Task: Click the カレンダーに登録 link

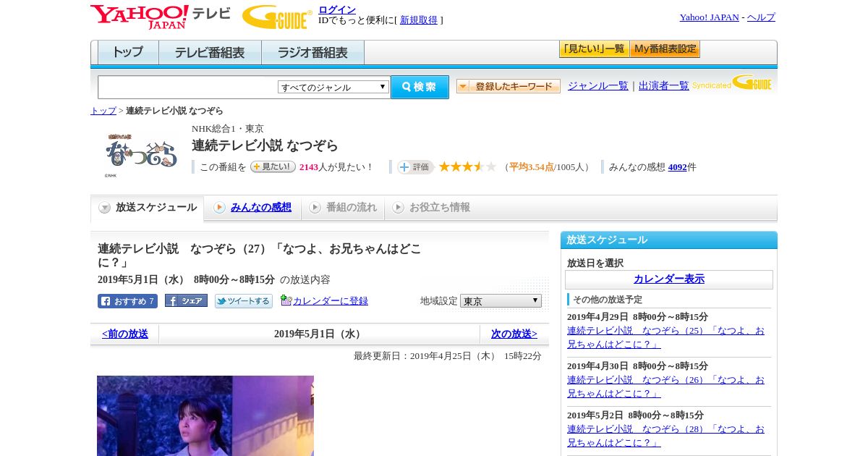Action: [331, 301]
